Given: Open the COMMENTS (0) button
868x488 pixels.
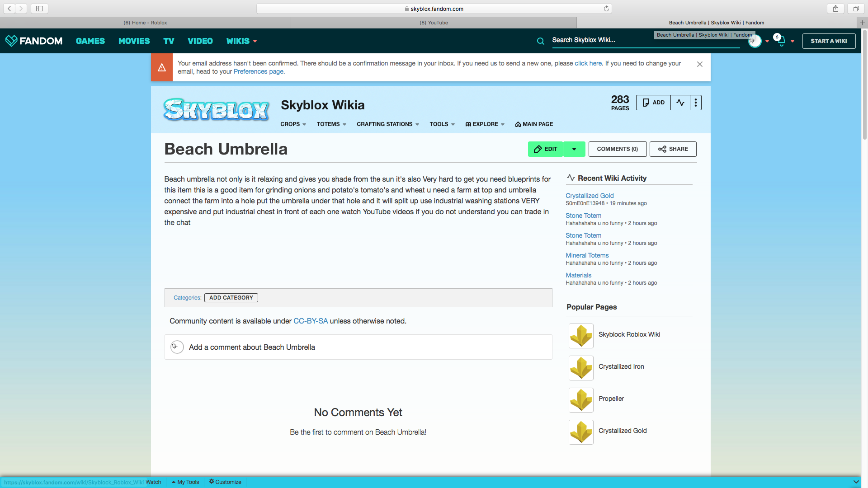Looking at the screenshot, I should 617,149.
